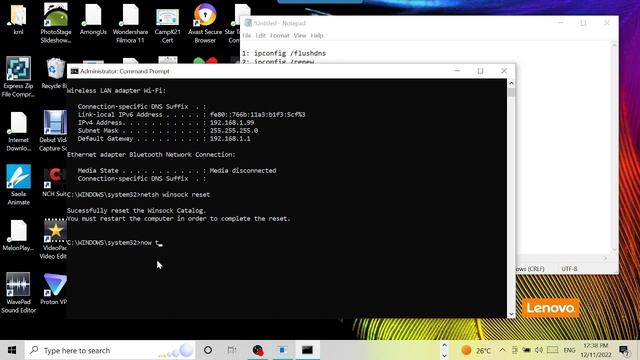Close the Command Prompt window
This screenshot has height=360, width=640.
(x=504, y=71)
